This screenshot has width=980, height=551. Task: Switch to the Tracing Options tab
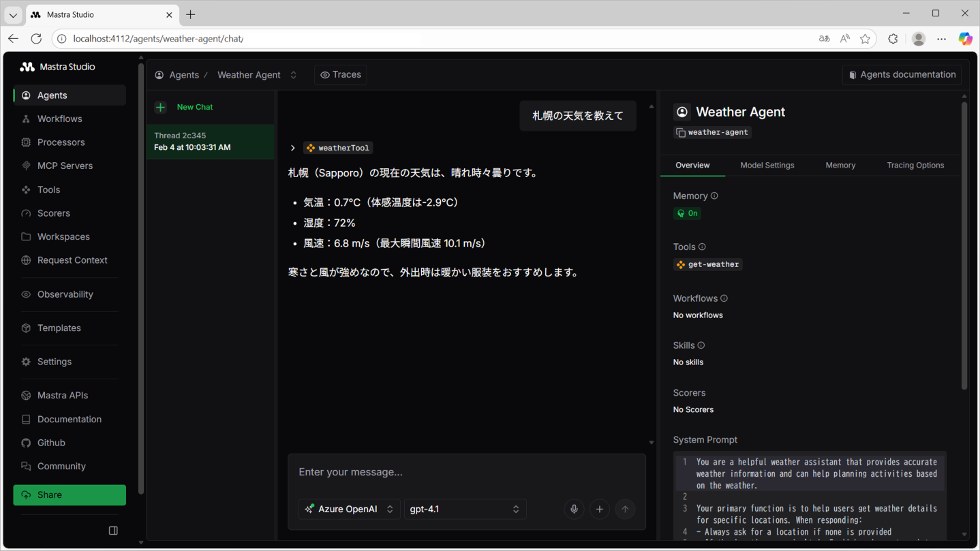915,166
